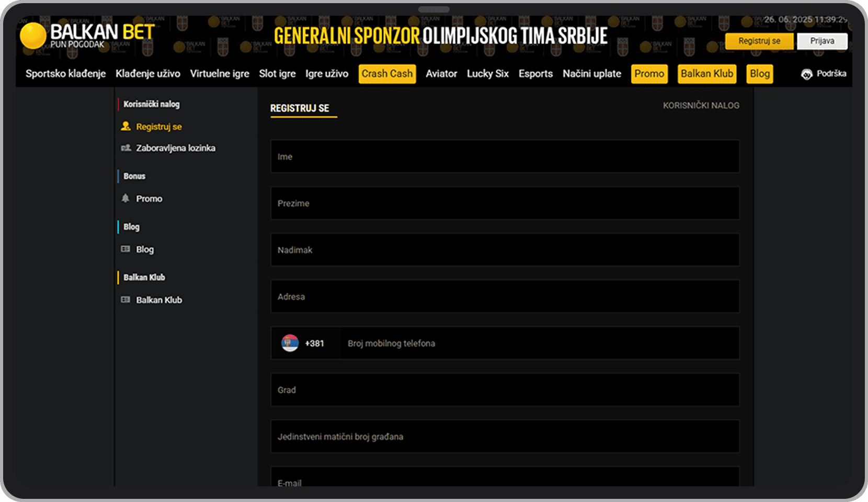Viewport: 868px width, 502px height.
Task: Open Blog link in sidebar
Action: click(x=145, y=249)
